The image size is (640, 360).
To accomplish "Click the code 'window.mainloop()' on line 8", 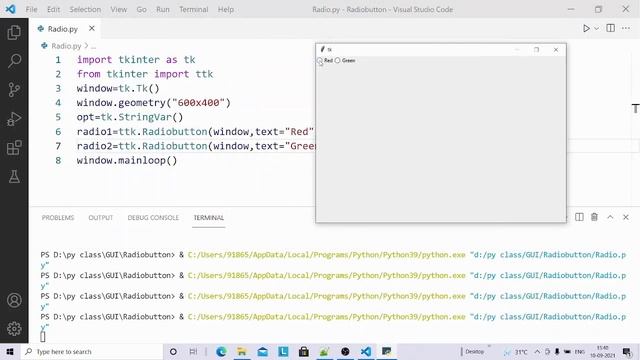I will [127, 160].
